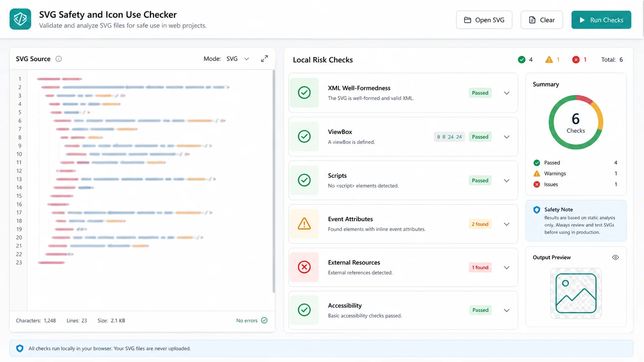Click the Accessibility passed check icon
This screenshot has width=644, height=362.
pyautogui.click(x=304, y=310)
